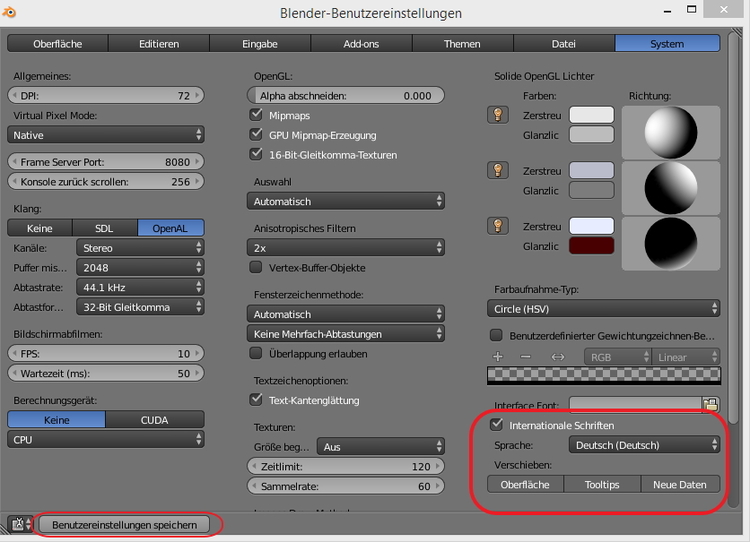Enable Benutzerdefinierter Gewichtungszeichnen checkbox
Image resolution: width=750 pixels, height=542 pixels.
496,335
